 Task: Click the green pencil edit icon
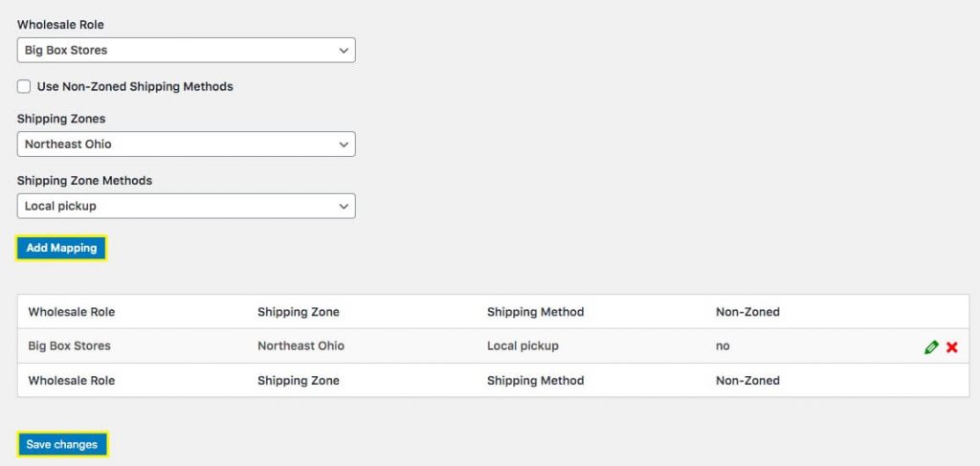[x=931, y=346]
